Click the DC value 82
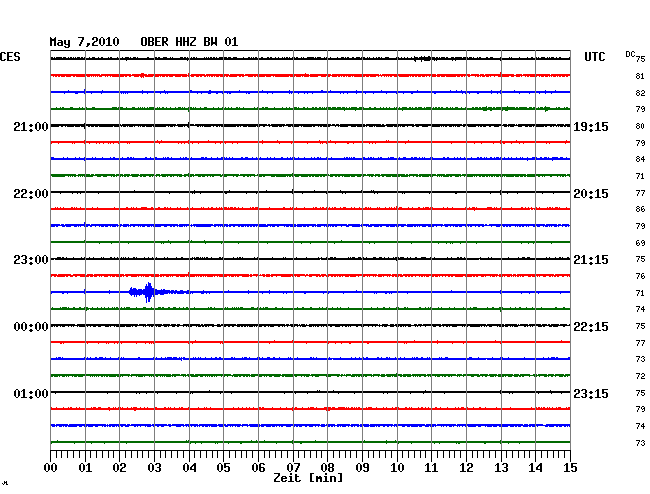650x494 pixels. coord(640,93)
